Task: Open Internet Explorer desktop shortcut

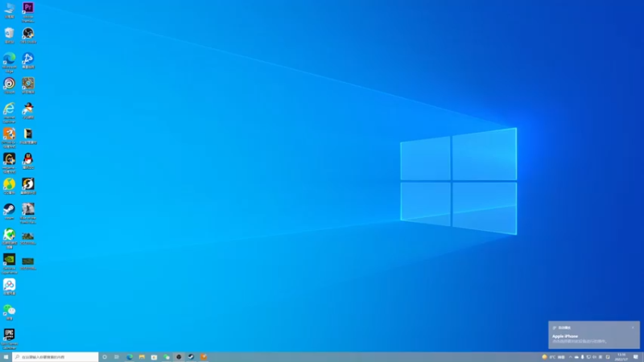Action: click(x=9, y=113)
